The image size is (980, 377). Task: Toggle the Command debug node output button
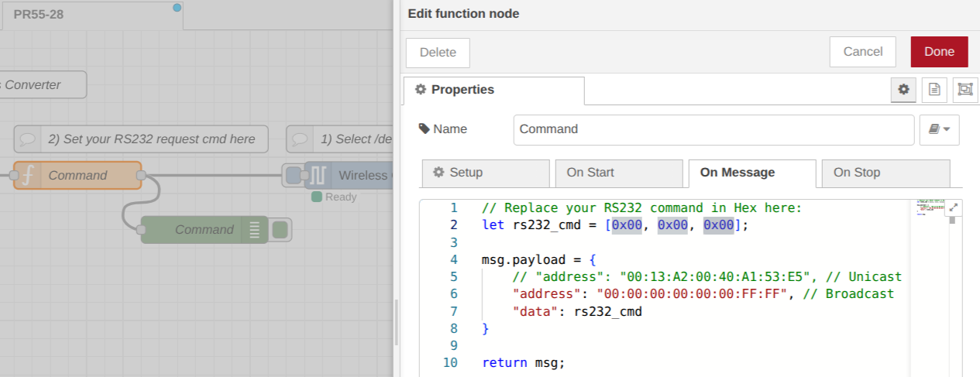point(280,230)
